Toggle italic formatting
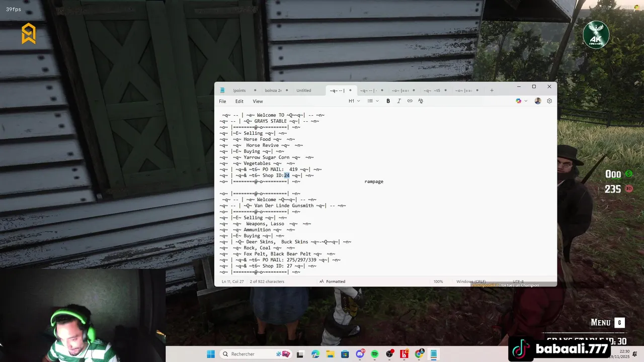 399,101
